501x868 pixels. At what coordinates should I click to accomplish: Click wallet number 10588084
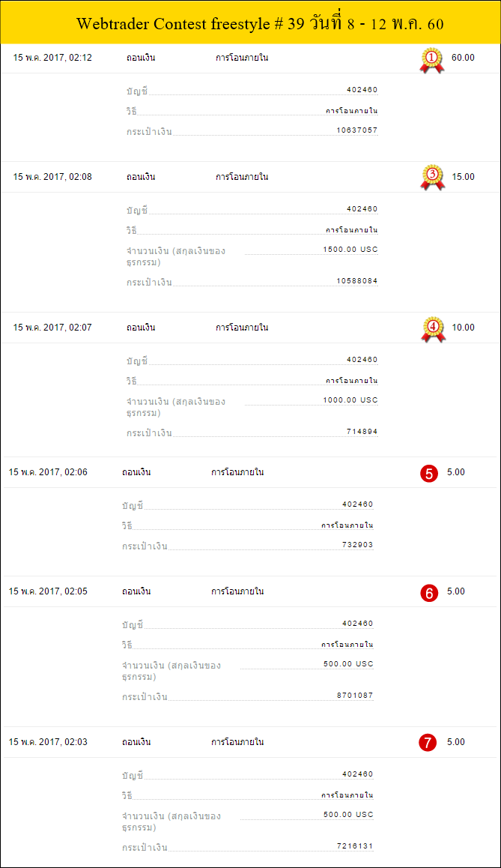[356, 280]
